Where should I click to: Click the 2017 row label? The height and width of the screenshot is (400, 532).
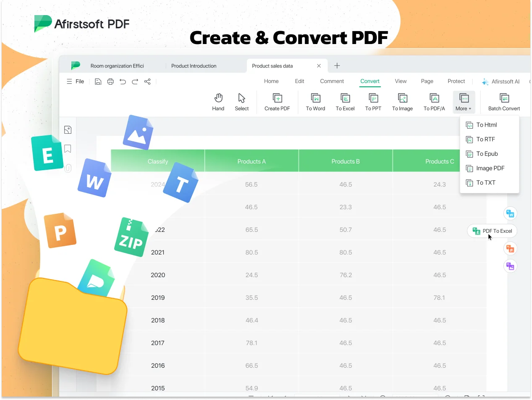point(158,343)
